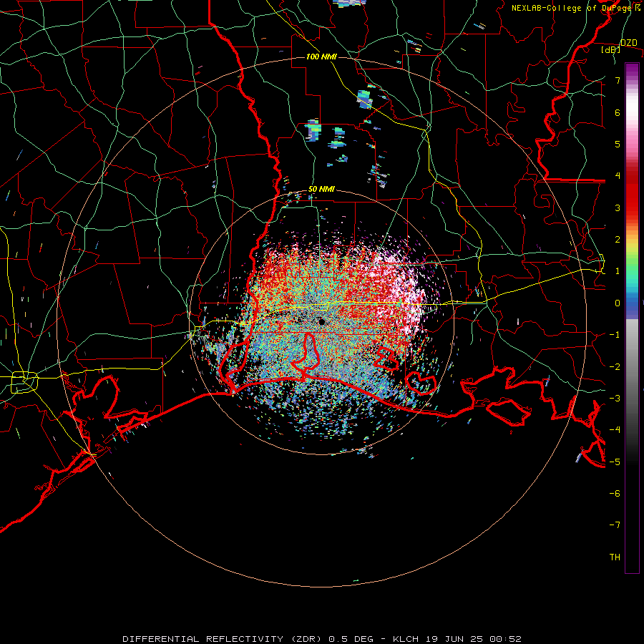Click the 50 NMI range ring label
Image resolution: width=644 pixels, height=644 pixels.
point(321,190)
